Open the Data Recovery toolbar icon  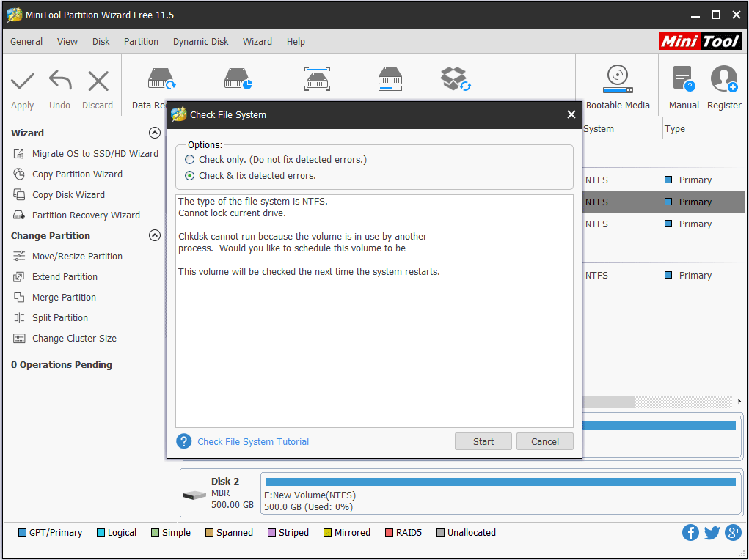[x=161, y=78]
